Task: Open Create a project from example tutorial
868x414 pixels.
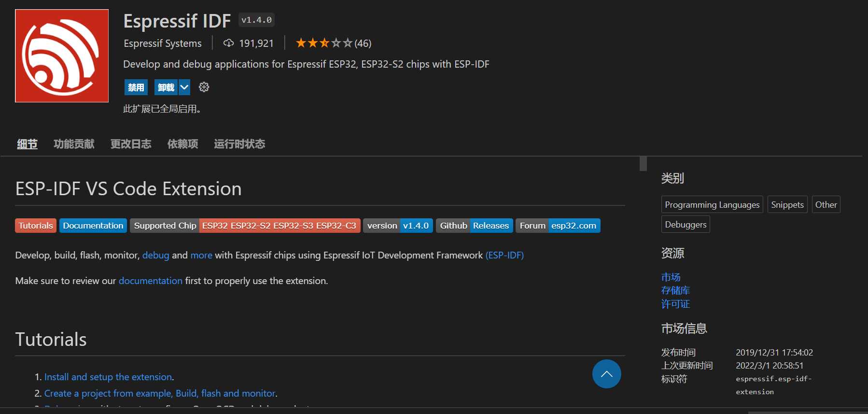Action: 160,393
